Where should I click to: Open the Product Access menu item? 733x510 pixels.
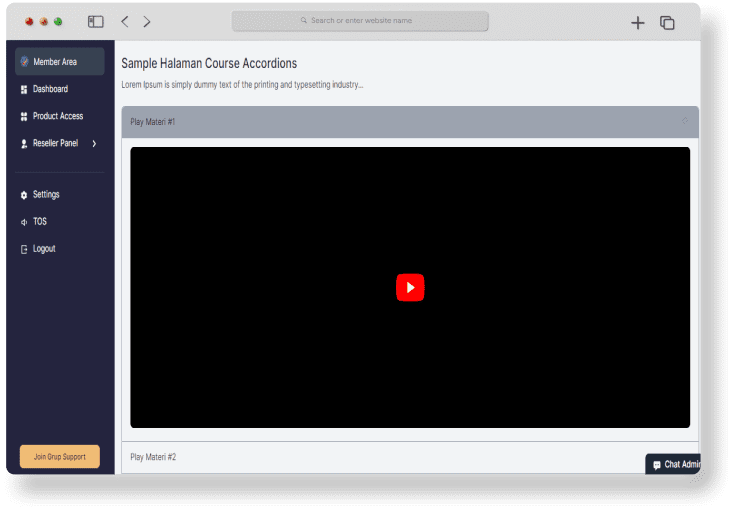58,117
